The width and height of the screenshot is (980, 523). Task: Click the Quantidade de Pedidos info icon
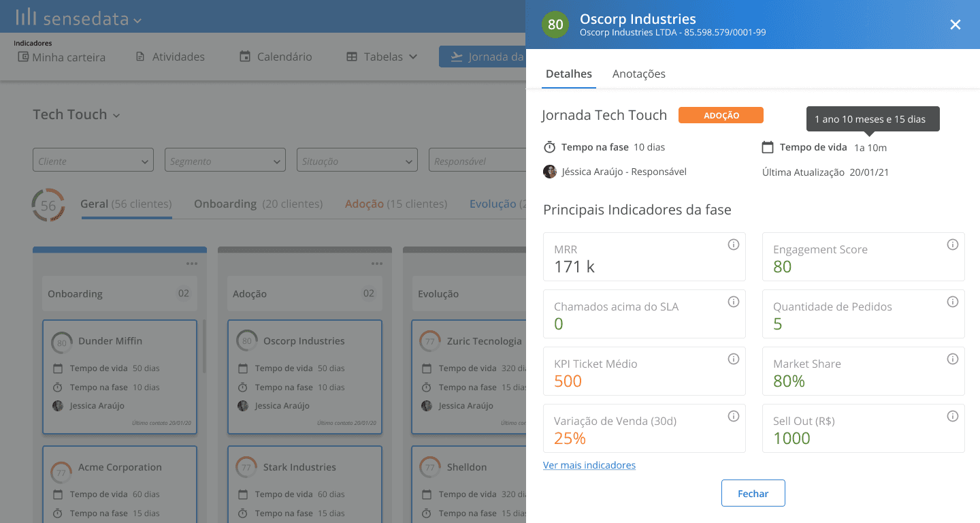[953, 302]
